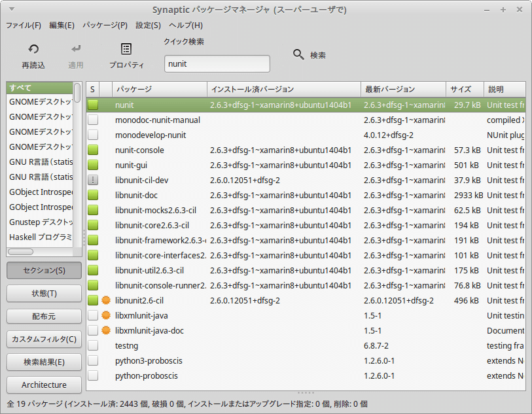
Task: Sort by the サイズ column header
Action: (x=465, y=90)
